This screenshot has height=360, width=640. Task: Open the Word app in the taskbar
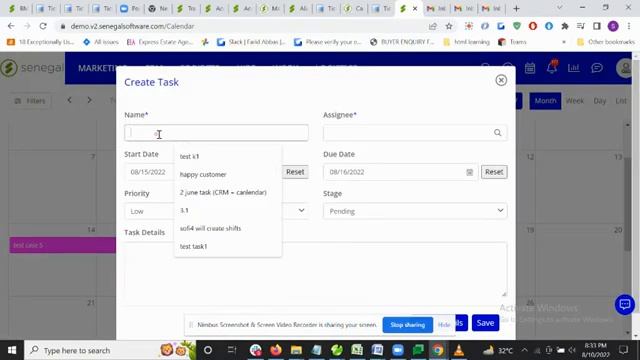(x=377, y=350)
